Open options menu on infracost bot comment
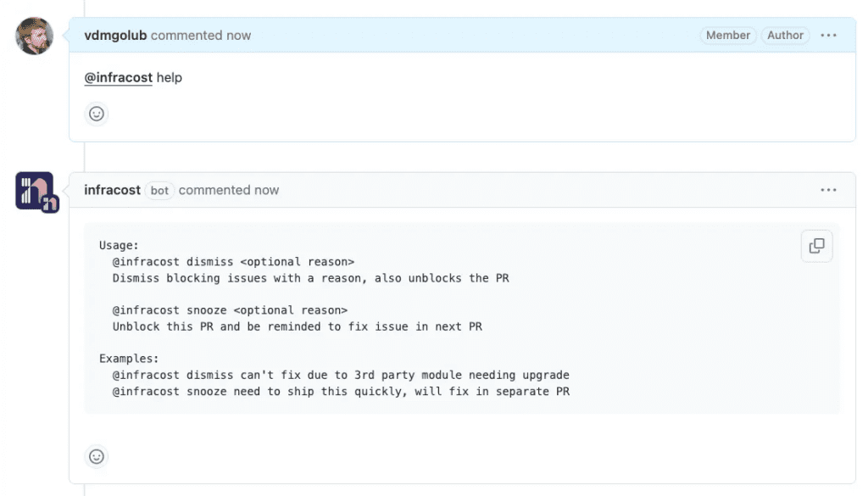Image resolution: width=868 pixels, height=496 pixels. [828, 190]
